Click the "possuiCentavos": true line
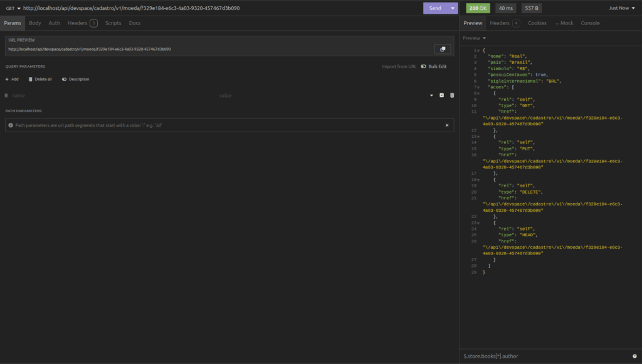This screenshot has height=364, width=642. coord(518,75)
